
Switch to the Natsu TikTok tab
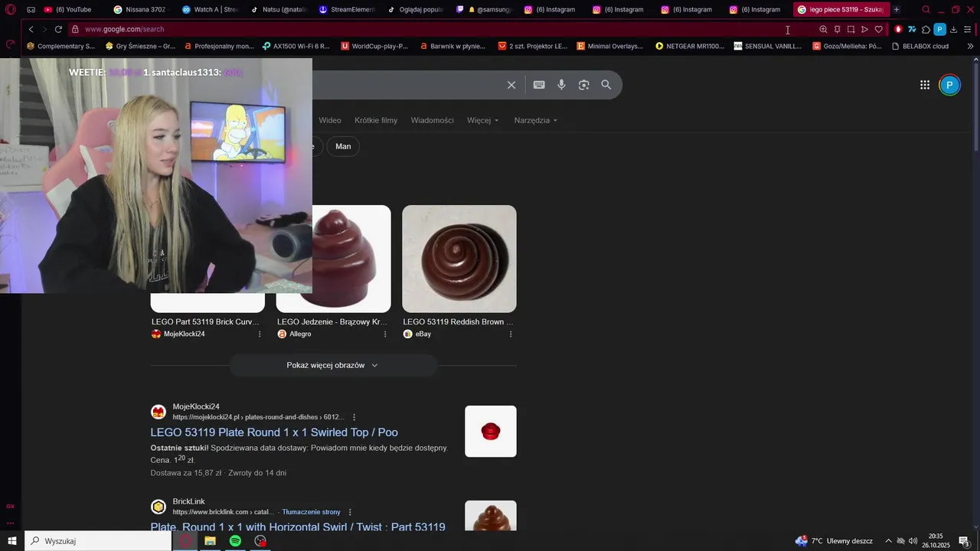pos(278,10)
